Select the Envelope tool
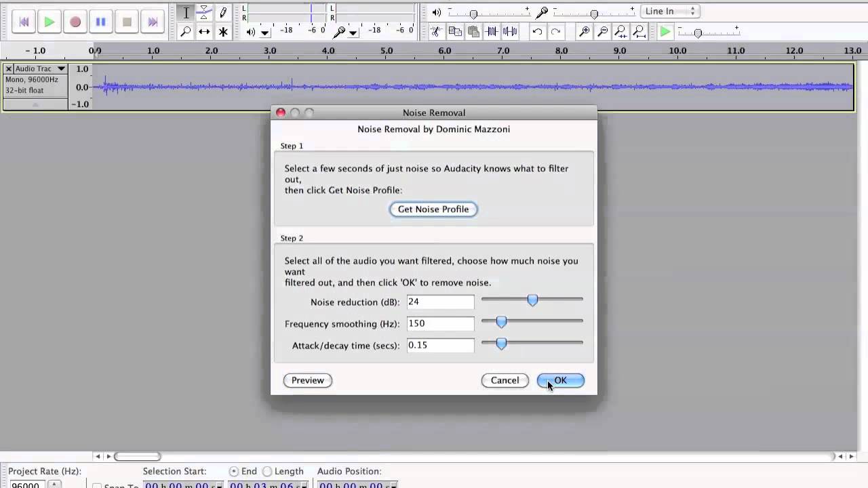The image size is (868, 488). point(204,13)
